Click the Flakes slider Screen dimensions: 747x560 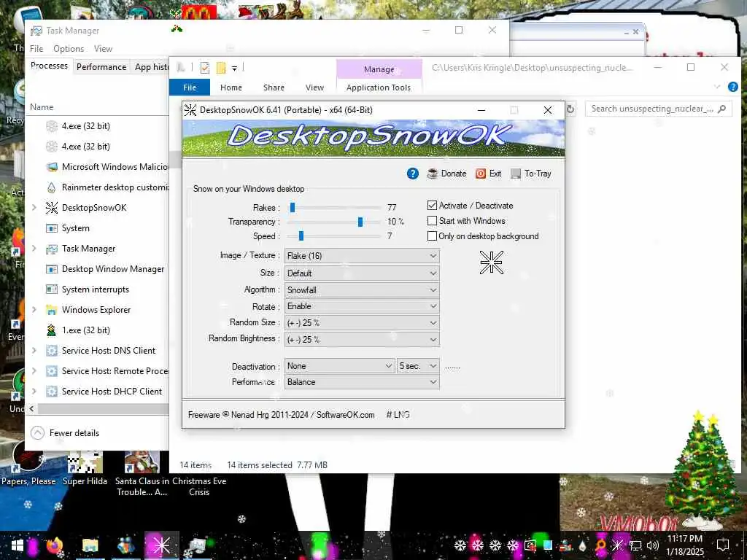click(335, 208)
